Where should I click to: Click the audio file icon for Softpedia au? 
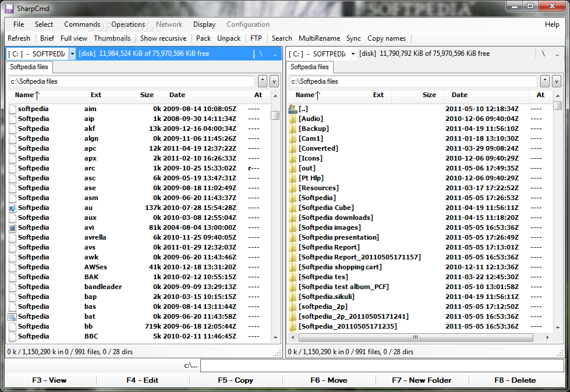(x=12, y=208)
